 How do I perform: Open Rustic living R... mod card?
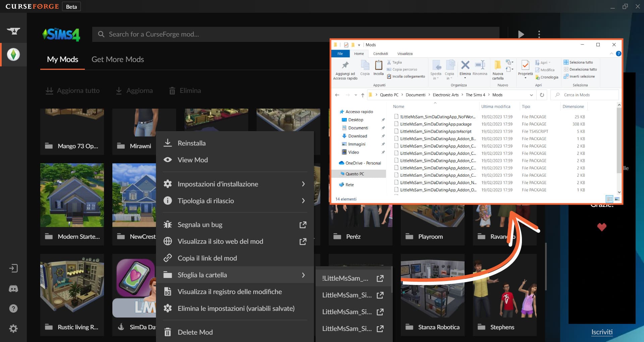(72, 295)
